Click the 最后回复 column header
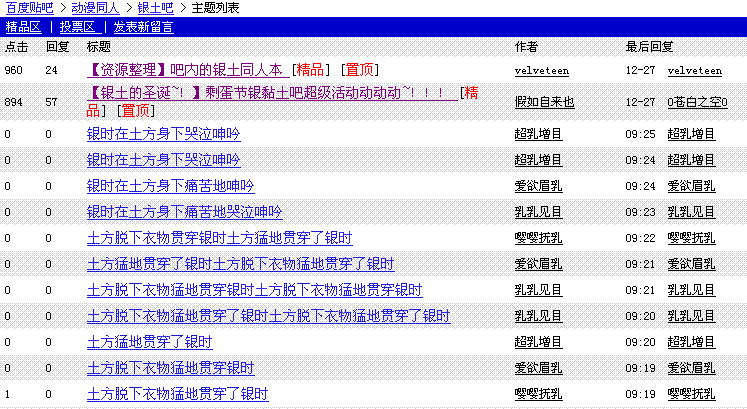747x409 pixels. click(x=649, y=47)
